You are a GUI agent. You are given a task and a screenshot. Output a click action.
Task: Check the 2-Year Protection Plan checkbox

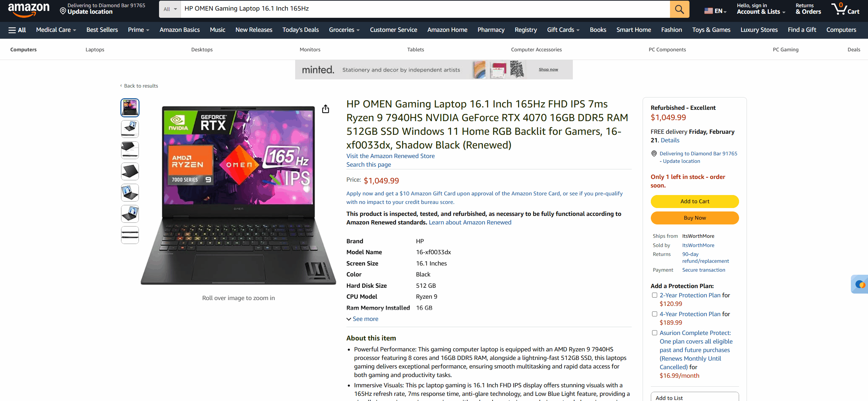tap(655, 295)
